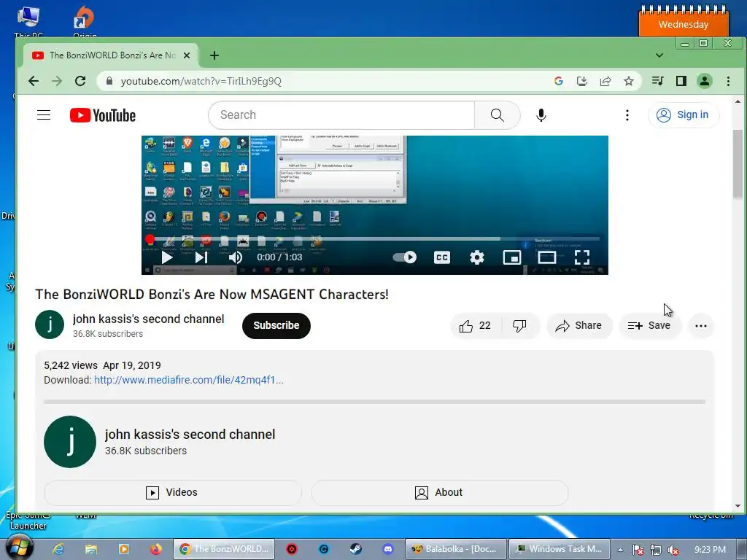Viewport: 747px width, 560px height.
Task: Toggle the autoplay switch in player
Action: click(x=404, y=257)
